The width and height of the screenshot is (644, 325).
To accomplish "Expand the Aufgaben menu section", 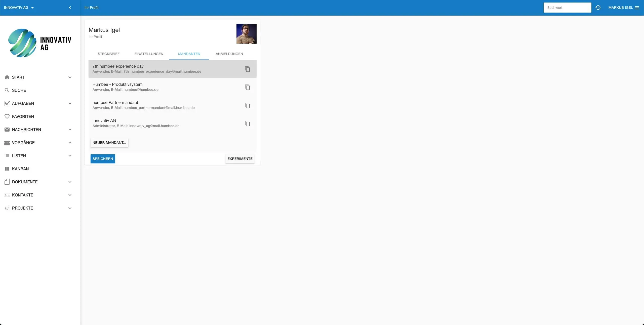I will point(70,103).
